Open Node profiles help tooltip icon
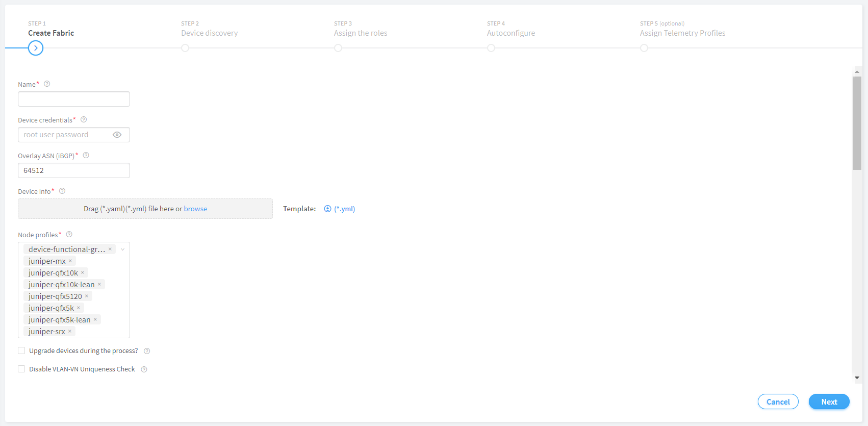The width and height of the screenshot is (868, 426). 69,235
